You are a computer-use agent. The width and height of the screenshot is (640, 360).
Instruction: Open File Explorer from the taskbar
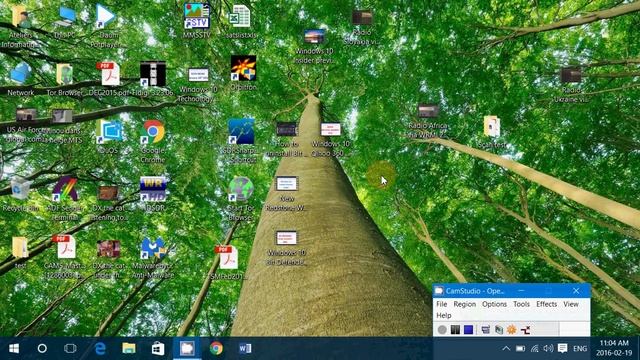(x=129, y=349)
